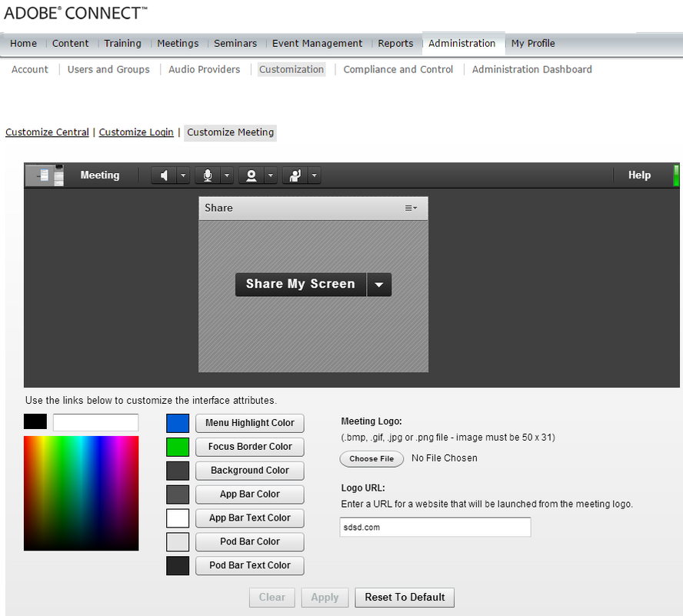683x616 pixels.
Task: Click the Share My Screen button
Action: tap(300, 284)
